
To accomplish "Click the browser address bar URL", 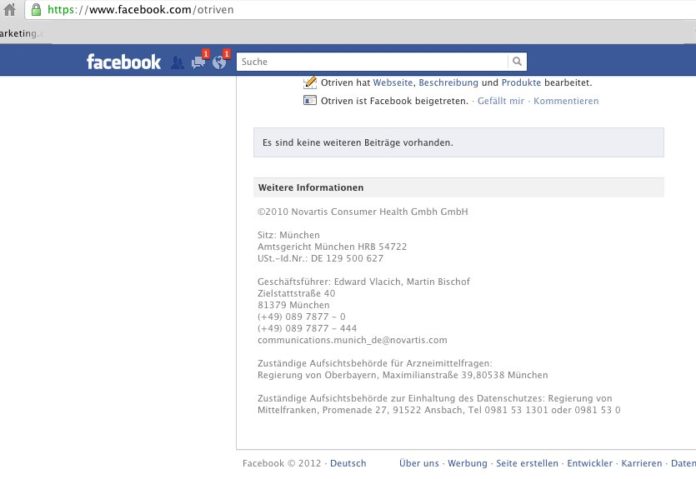I will [140, 9].
